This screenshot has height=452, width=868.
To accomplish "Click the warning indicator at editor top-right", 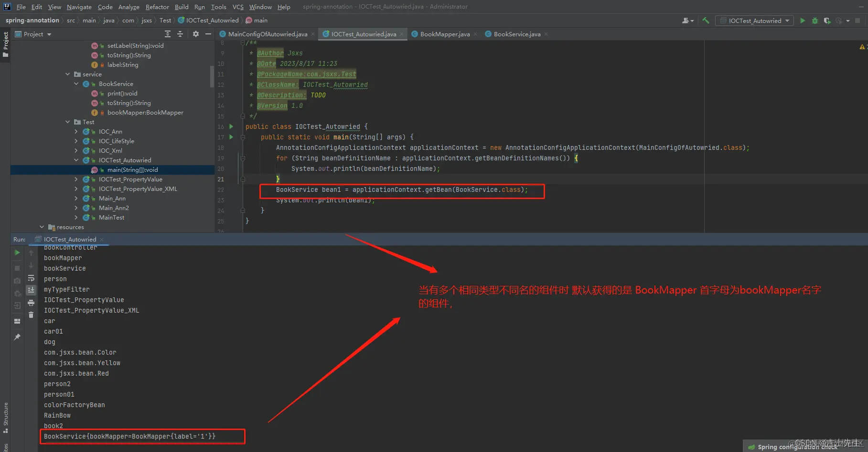I will click(863, 47).
